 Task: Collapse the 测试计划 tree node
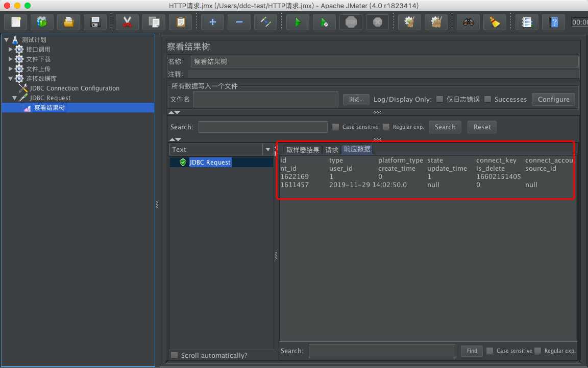(x=6, y=39)
